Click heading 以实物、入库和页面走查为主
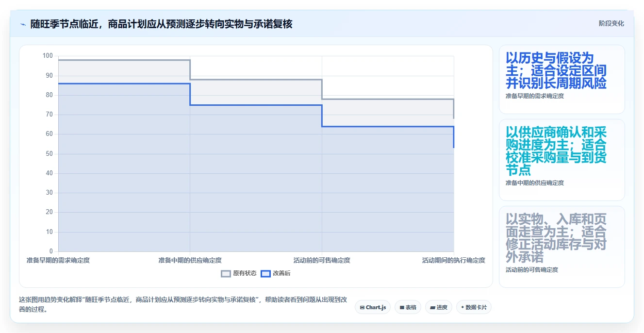The image size is (644, 333). pos(556,238)
